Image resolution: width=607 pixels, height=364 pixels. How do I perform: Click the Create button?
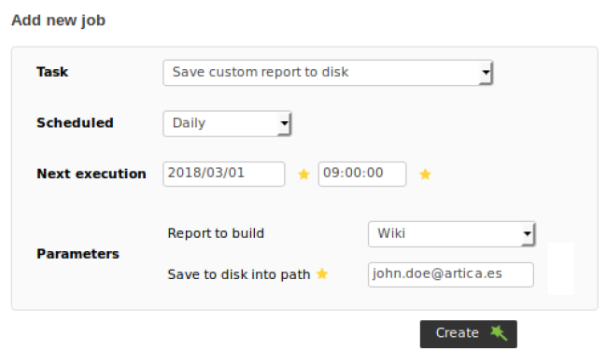(x=469, y=334)
